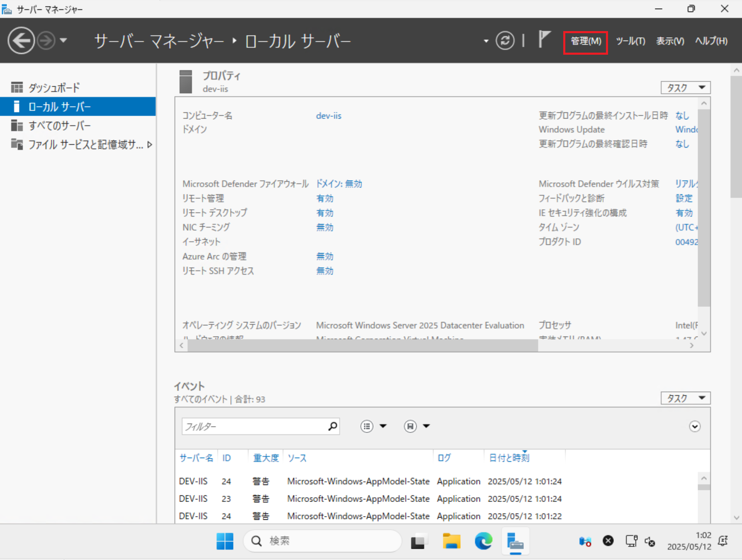742x560 pixels.
Task: Click the すべてのサーバー sidebar icon
Action: pyautogui.click(x=17, y=125)
